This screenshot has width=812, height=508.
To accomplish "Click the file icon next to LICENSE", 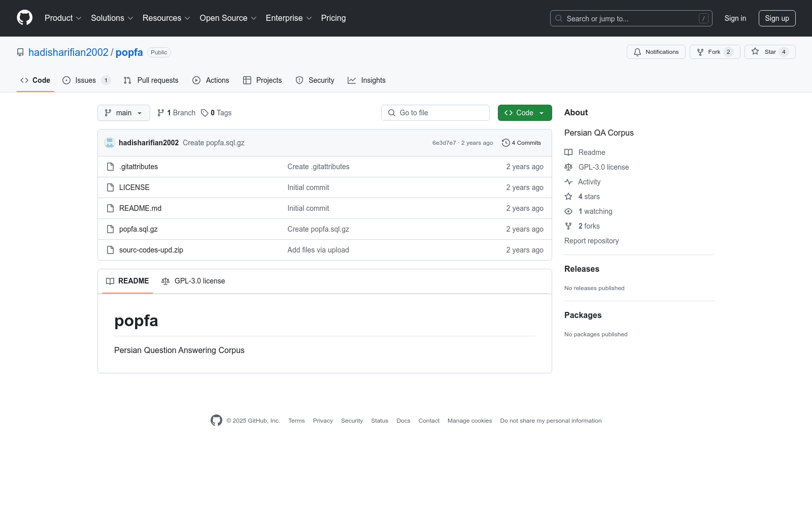I will [x=110, y=187].
